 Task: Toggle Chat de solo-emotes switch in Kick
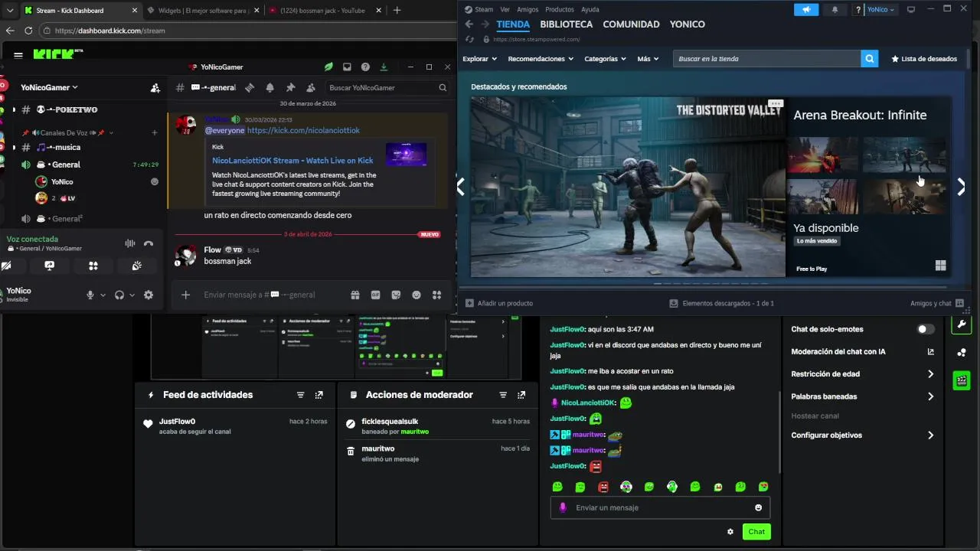(926, 329)
